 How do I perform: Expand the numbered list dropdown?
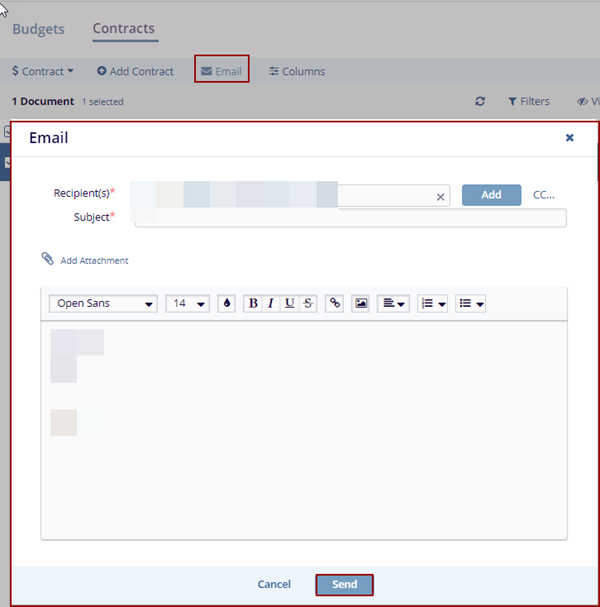tap(432, 303)
